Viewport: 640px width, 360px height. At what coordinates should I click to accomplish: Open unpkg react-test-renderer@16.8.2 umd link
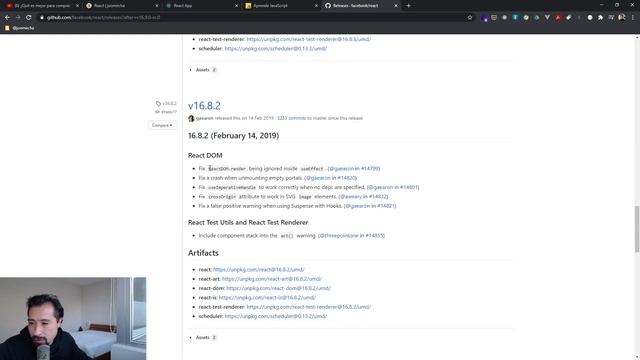[309, 307]
